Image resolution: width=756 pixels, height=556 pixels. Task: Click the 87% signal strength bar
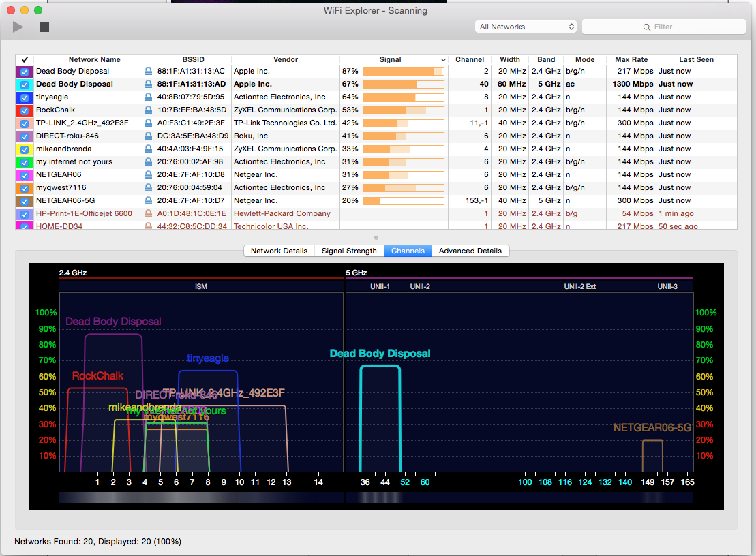point(403,72)
